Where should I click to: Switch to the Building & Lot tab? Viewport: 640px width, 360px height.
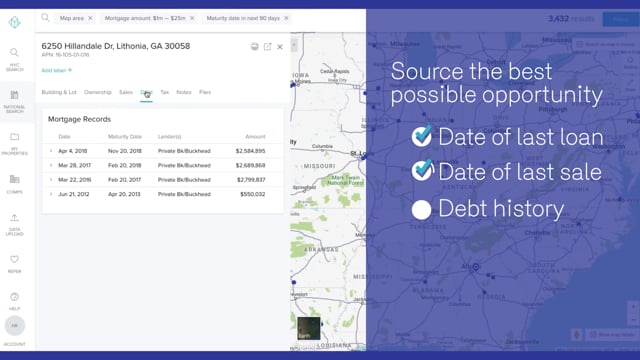tap(59, 92)
